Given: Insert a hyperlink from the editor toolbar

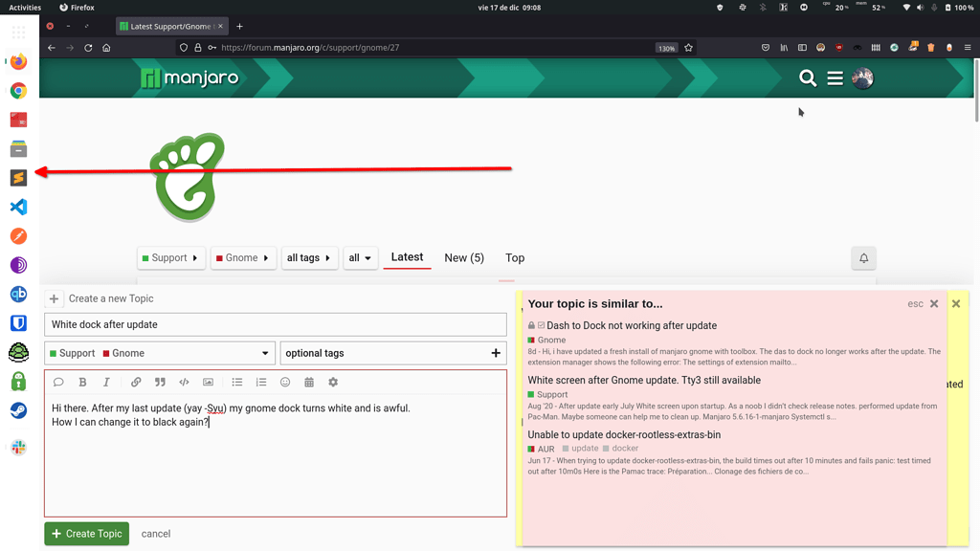Looking at the screenshot, I should [136, 383].
